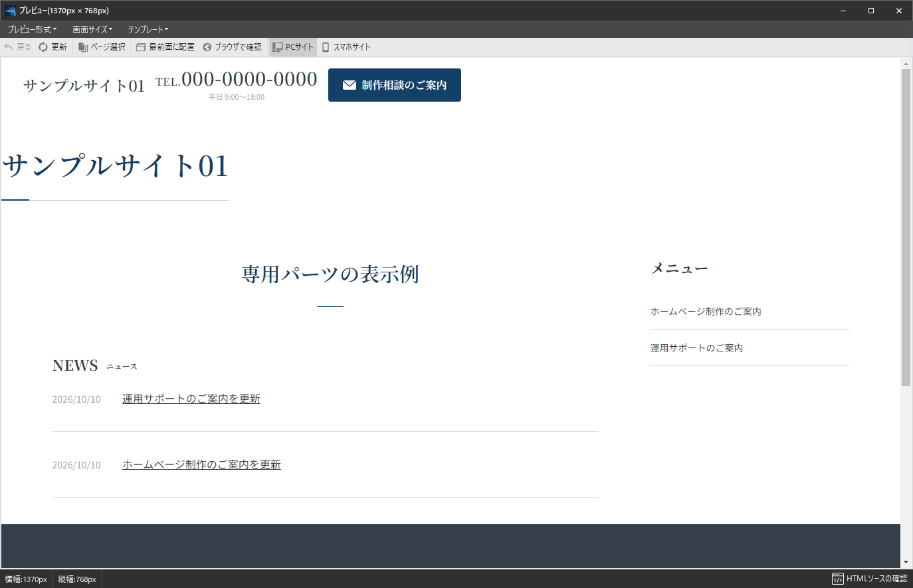
Task: Open ページ選択 page selector
Action: pos(102,47)
